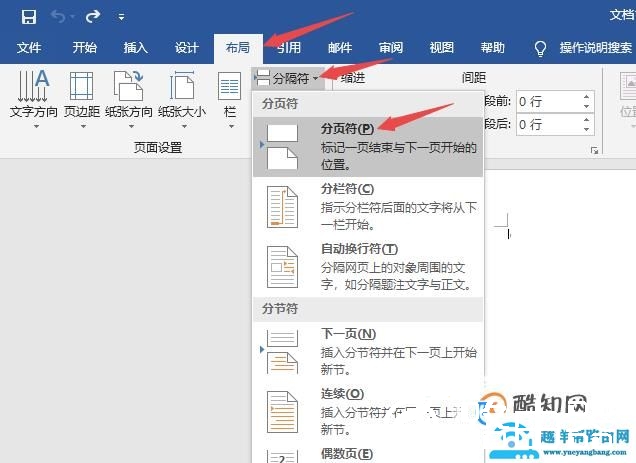
Task: Click the 段后 spacing value field
Action: pos(548,124)
